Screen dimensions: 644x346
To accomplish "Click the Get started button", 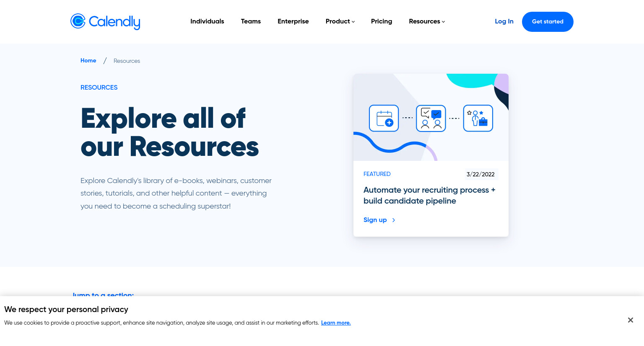I will pos(548,22).
